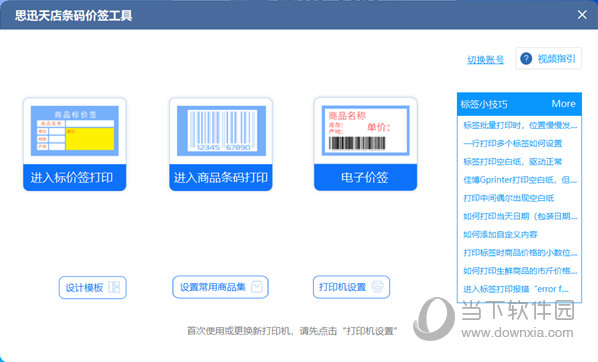Open tip 标签打印空白纸，驱动正常

[x=513, y=162]
